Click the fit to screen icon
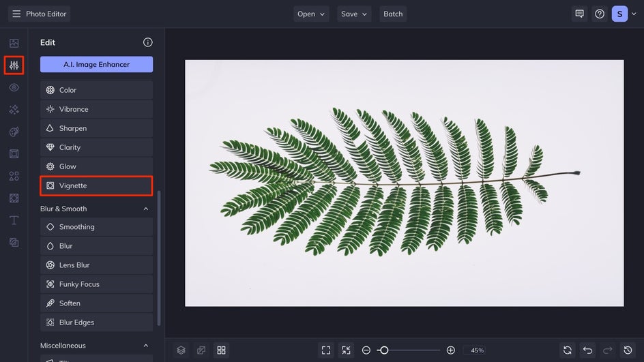644x362 pixels. [326, 350]
